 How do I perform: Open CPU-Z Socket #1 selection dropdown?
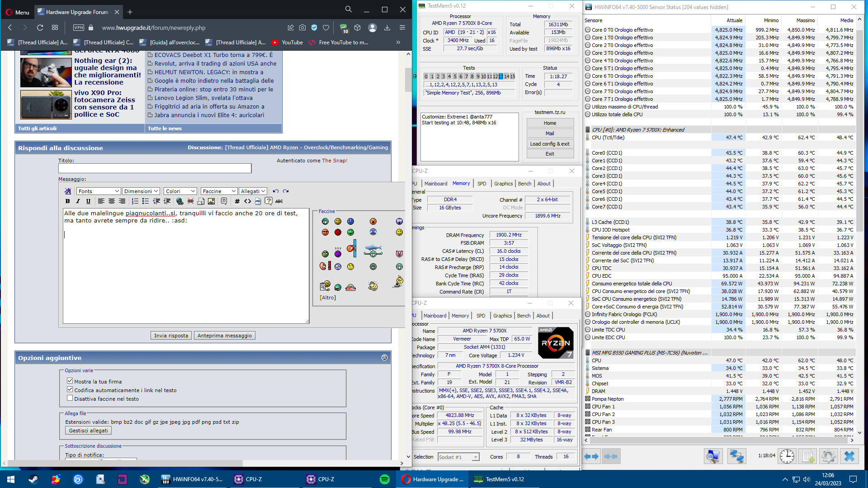(458, 457)
